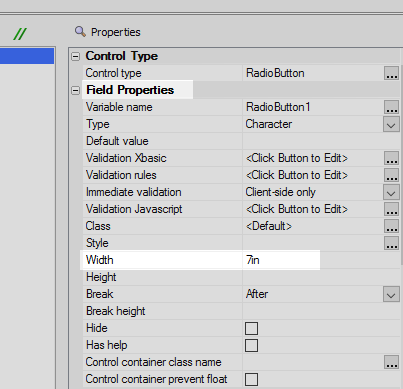Open ellipsis button for Control container class name

click(x=391, y=362)
